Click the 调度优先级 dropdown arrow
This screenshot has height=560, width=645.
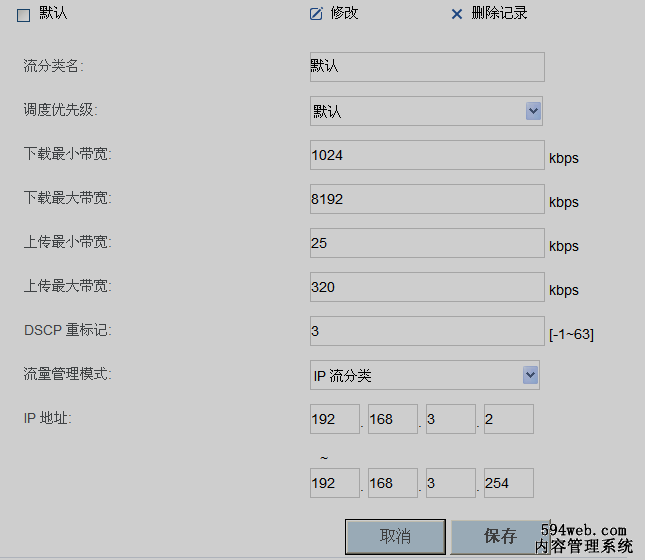click(533, 111)
